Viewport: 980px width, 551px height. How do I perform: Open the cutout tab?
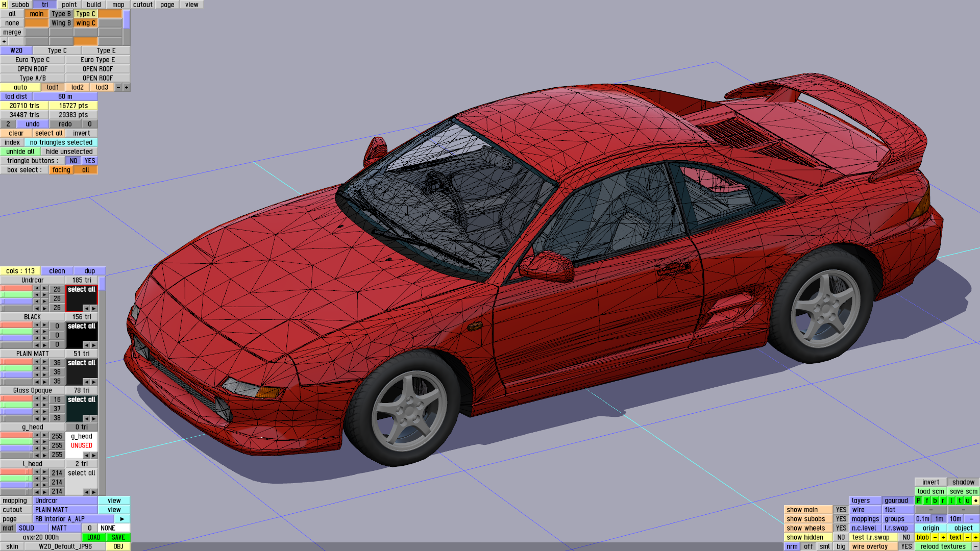[142, 5]
